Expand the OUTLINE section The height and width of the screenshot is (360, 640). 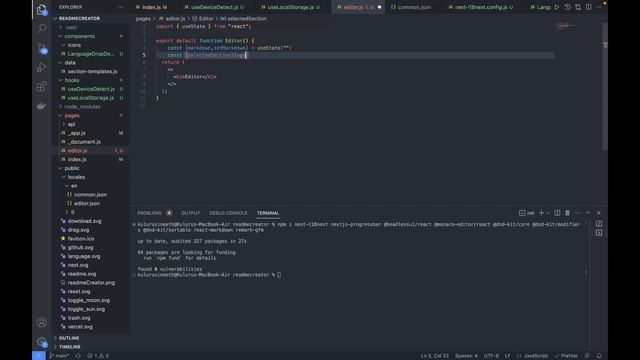69,338
